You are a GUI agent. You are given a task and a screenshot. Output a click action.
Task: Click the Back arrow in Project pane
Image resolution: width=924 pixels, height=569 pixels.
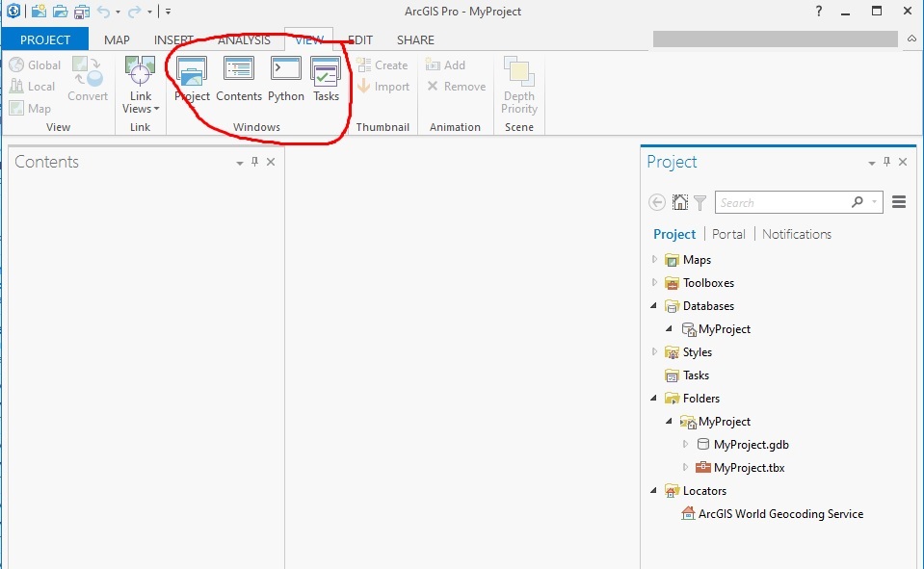point(657,202)
